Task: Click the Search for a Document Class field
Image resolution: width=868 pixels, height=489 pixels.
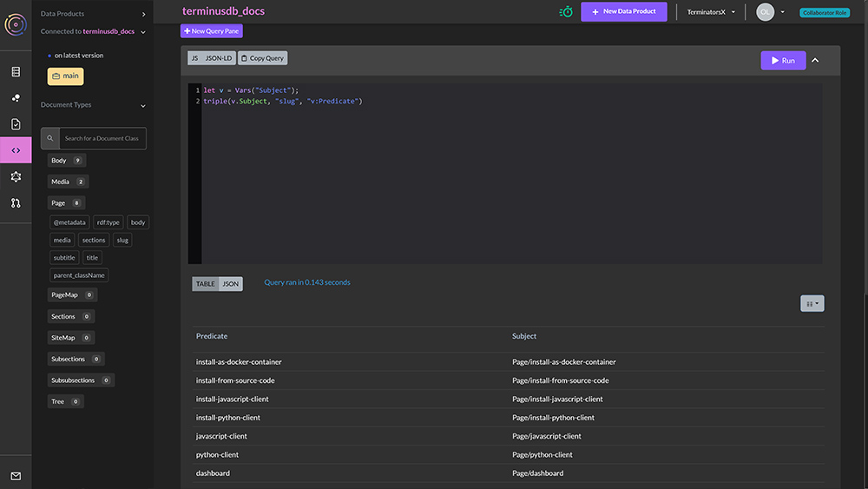Action: (x=102, y=138)
